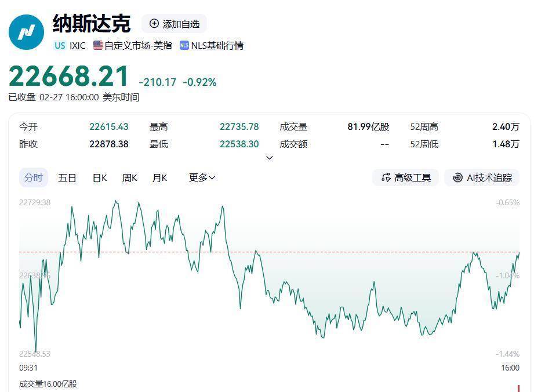The image size is (534, 392).
Task: Show the 日K candlestick view
Action: tap(100, 177)
